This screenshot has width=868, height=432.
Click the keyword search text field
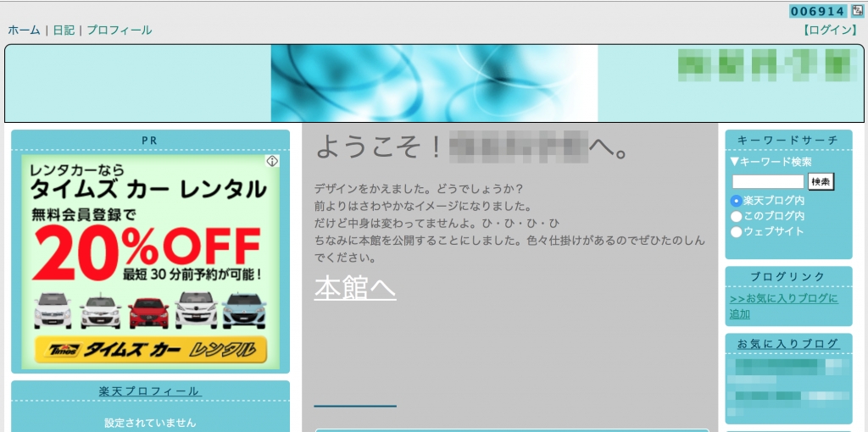(767, 182)
